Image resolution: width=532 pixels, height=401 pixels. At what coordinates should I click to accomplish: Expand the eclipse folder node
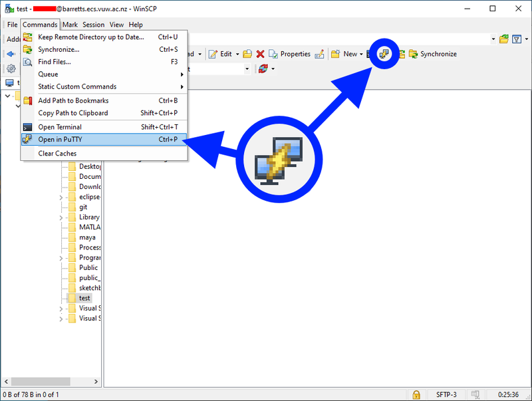[x=61, y=197]
